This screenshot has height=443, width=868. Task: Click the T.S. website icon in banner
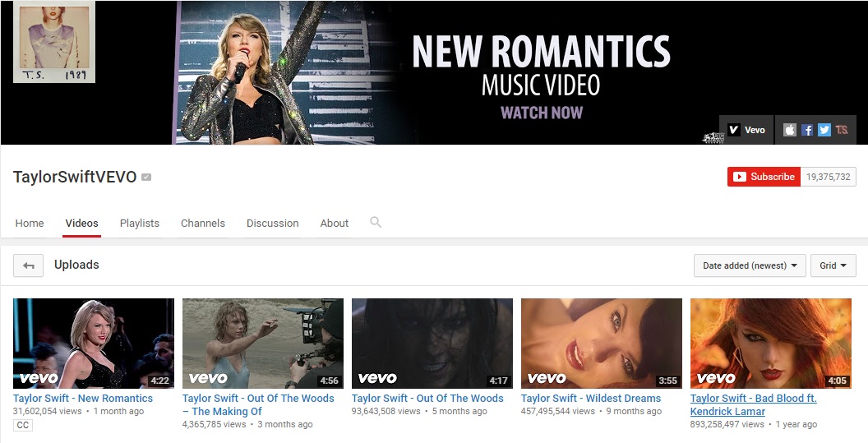coord(842,130)
